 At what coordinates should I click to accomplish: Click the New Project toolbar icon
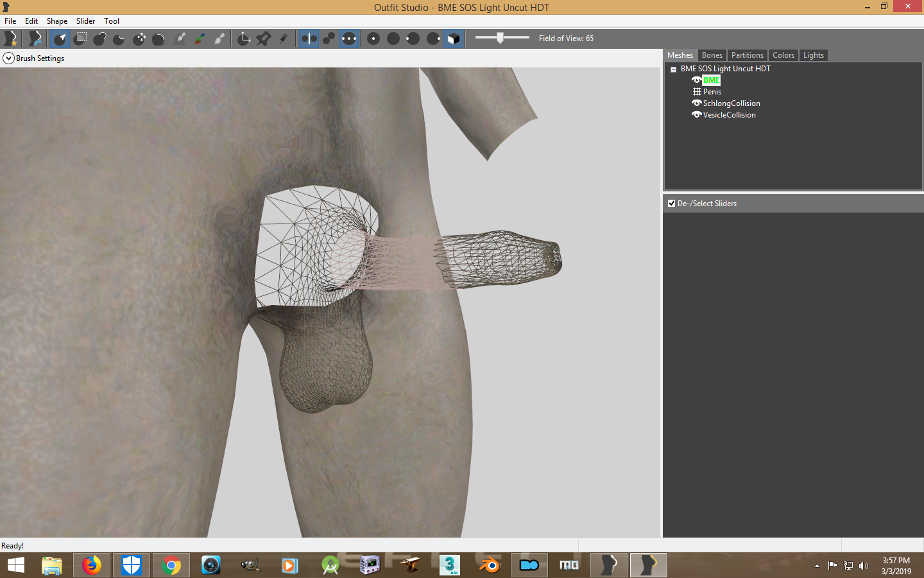pyautogui.click(x=10, y=39)
